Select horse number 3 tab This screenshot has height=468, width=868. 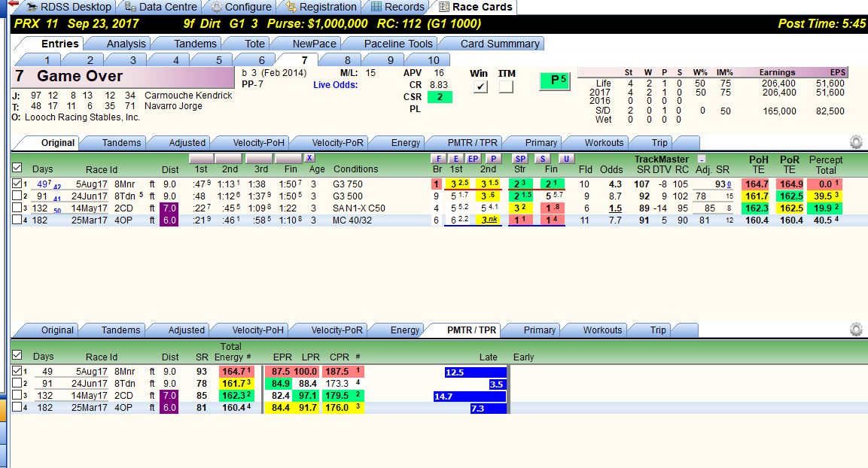click(x=132, y=60)
